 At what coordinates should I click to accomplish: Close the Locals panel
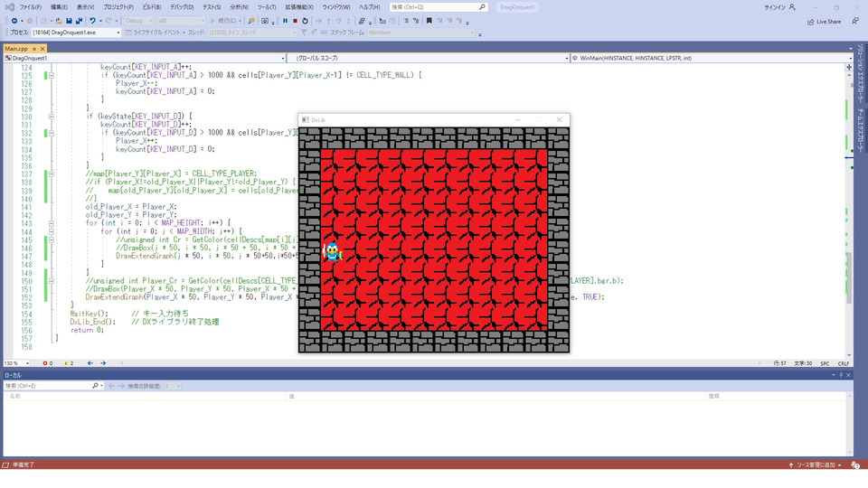(x=849, y=375)
